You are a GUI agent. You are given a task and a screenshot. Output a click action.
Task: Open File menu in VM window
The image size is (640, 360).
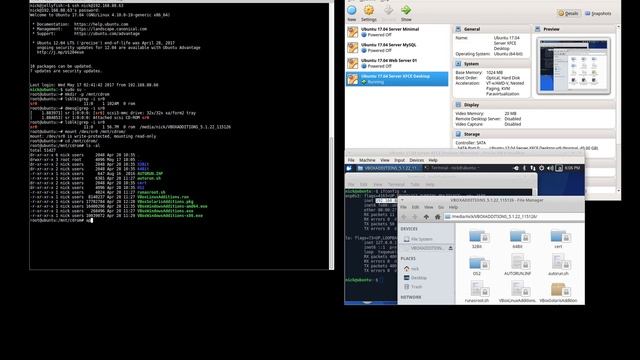click(x=351, y=160)
